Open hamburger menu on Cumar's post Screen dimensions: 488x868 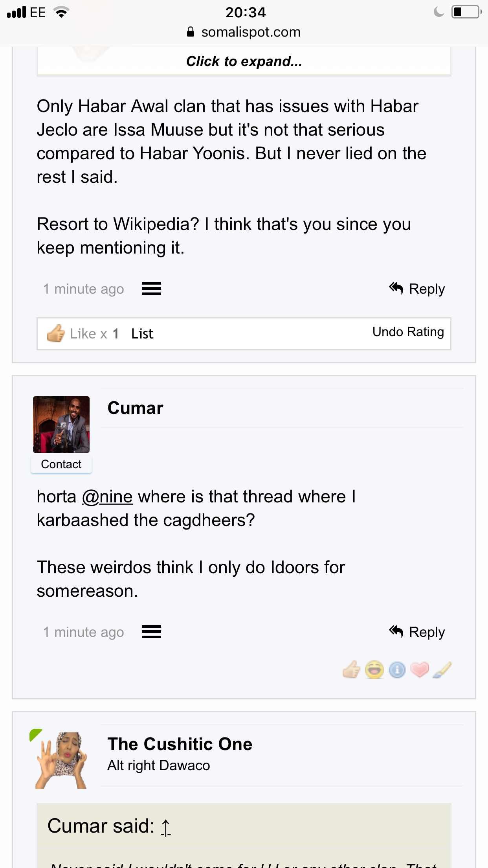[151, 632]
